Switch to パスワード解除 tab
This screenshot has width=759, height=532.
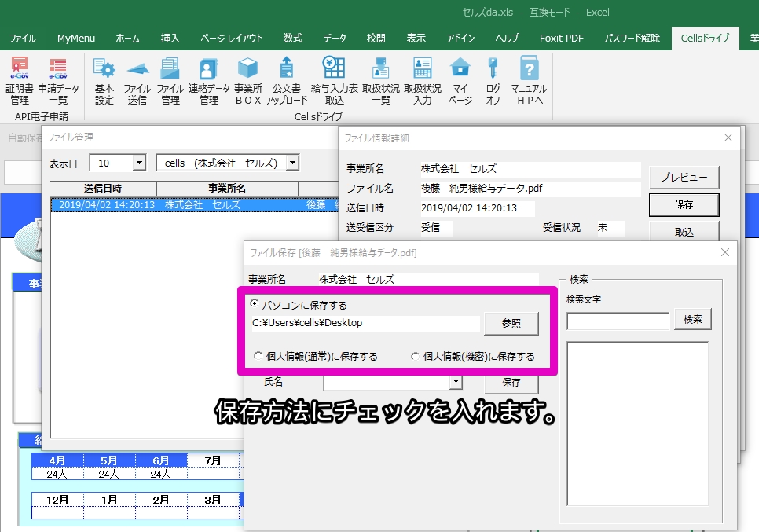pos(632,39)
